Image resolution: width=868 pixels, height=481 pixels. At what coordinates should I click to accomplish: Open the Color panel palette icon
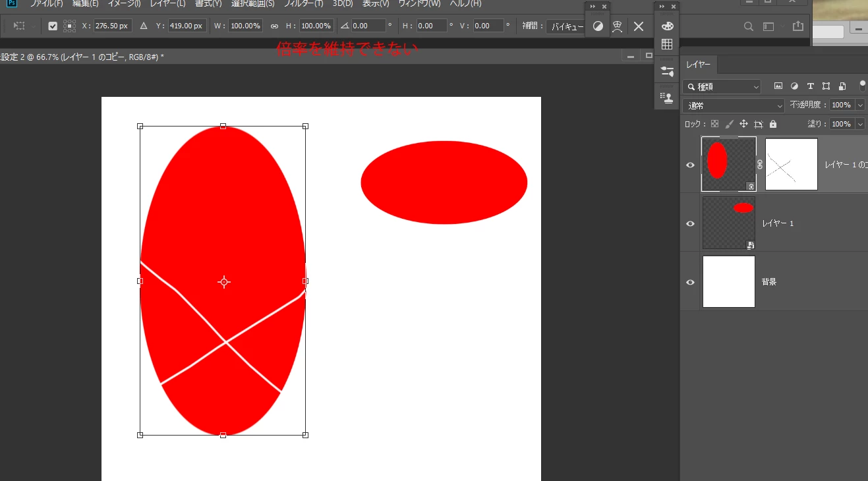[667, 26]
